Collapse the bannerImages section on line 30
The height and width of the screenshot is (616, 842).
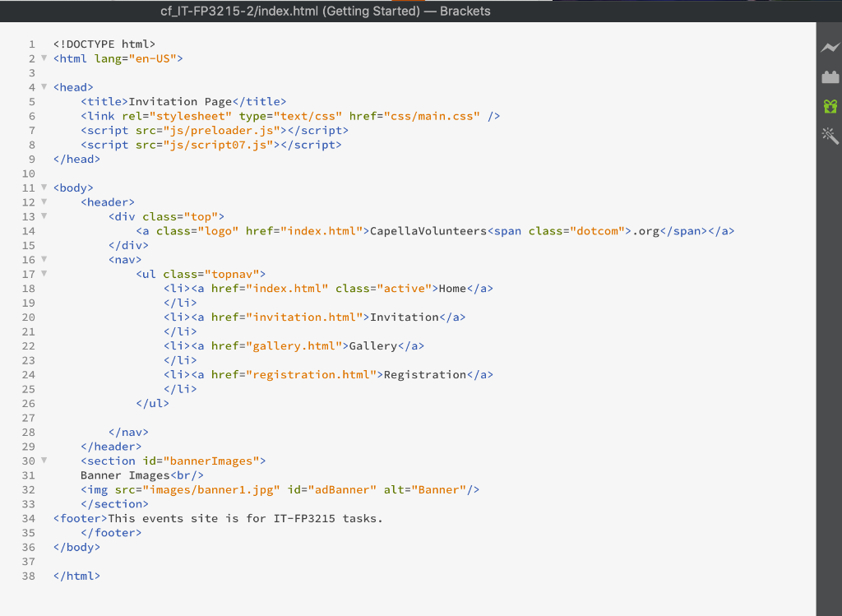[x=44, y=461]
